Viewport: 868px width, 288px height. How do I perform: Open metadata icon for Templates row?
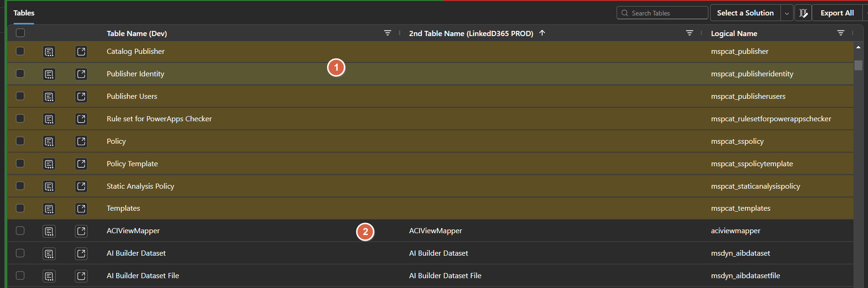tap(49, 208)
